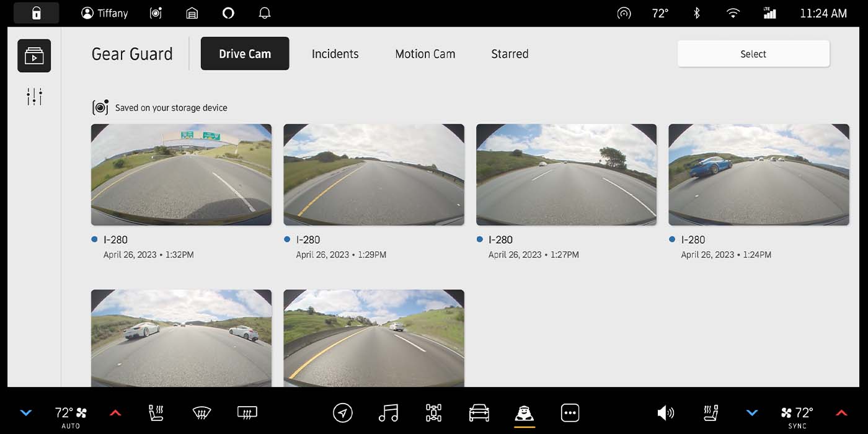Turn on front windshield defrost

click(200, 412)
